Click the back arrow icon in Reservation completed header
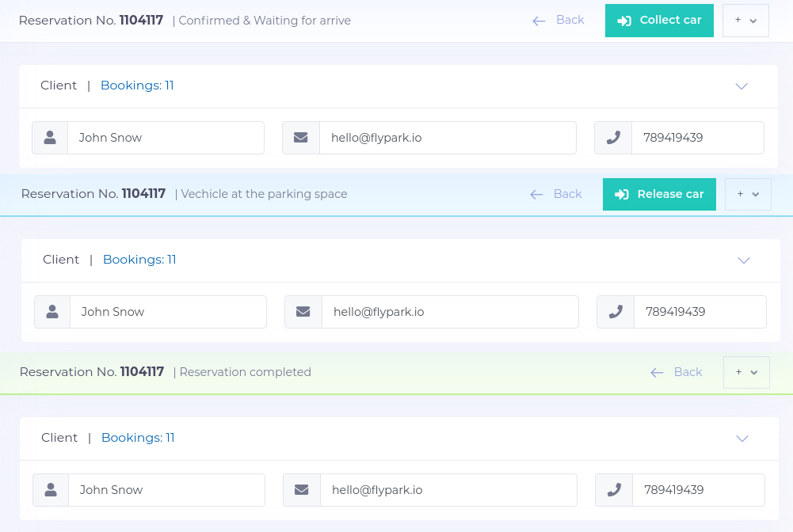Image resolution: width=793 pixels, height=532 pixels. coord(657,373)
